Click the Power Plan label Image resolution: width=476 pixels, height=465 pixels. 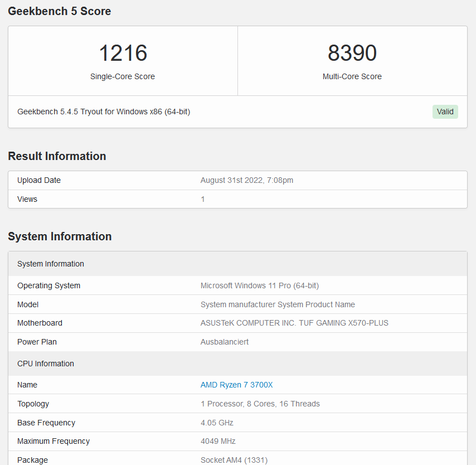pyautogui.click(x=37, y=342)
